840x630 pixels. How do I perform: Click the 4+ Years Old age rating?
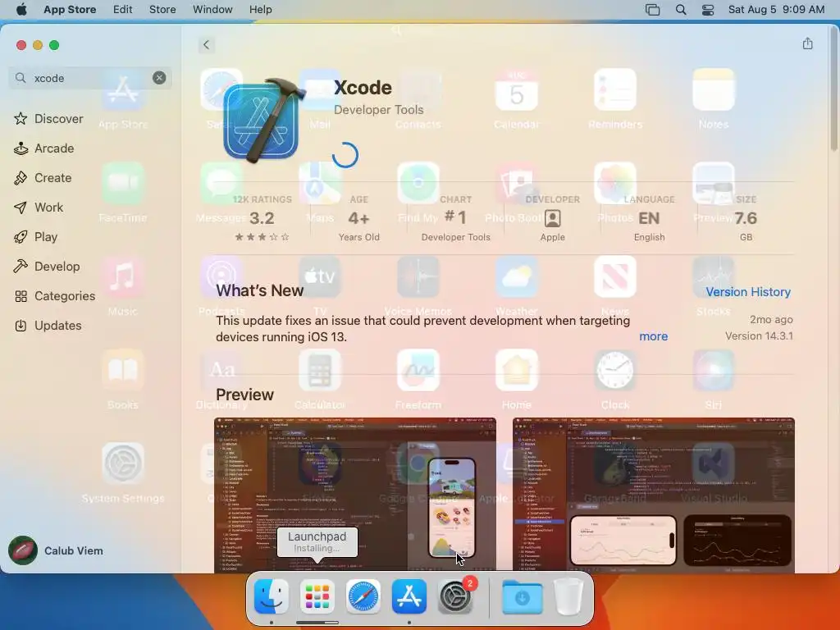(x=359, y=218)
